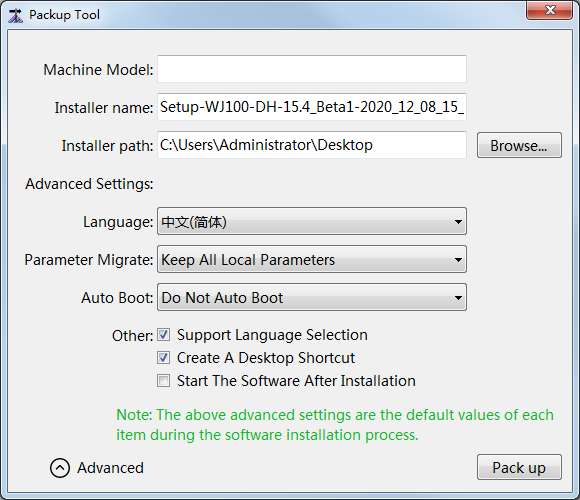Click the Support Language Selection label text
The image size is (580, 500).
pos(272,335)
